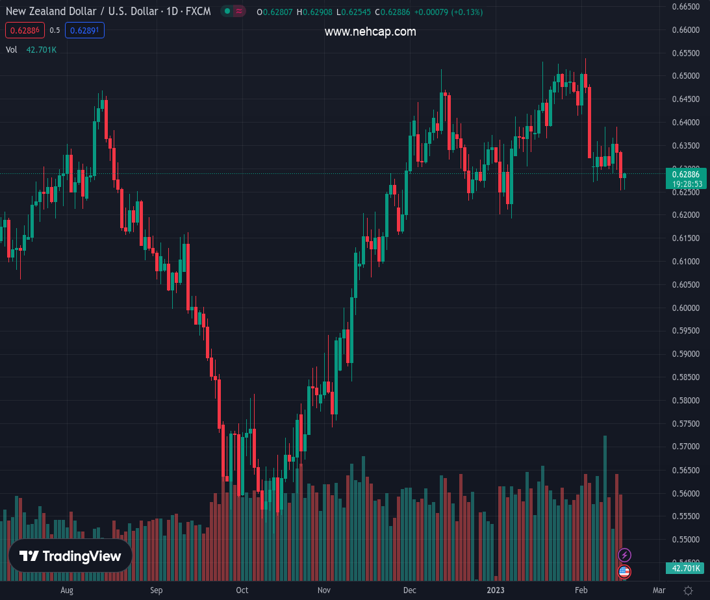Click the red sell price 0.62886 button
The width and height of the screenshot is (710, 600).
click(23, 30)
